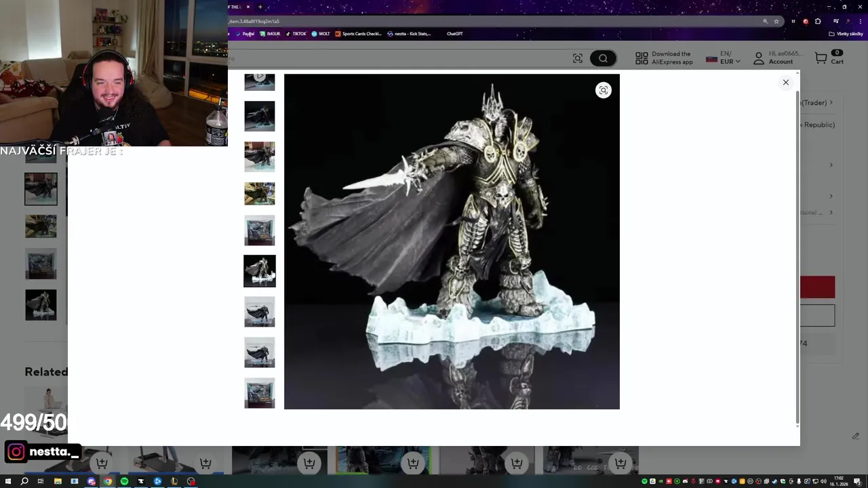Open the PayPal bookmark
This screenshot has height=488, width=868.
click(245, 34)
